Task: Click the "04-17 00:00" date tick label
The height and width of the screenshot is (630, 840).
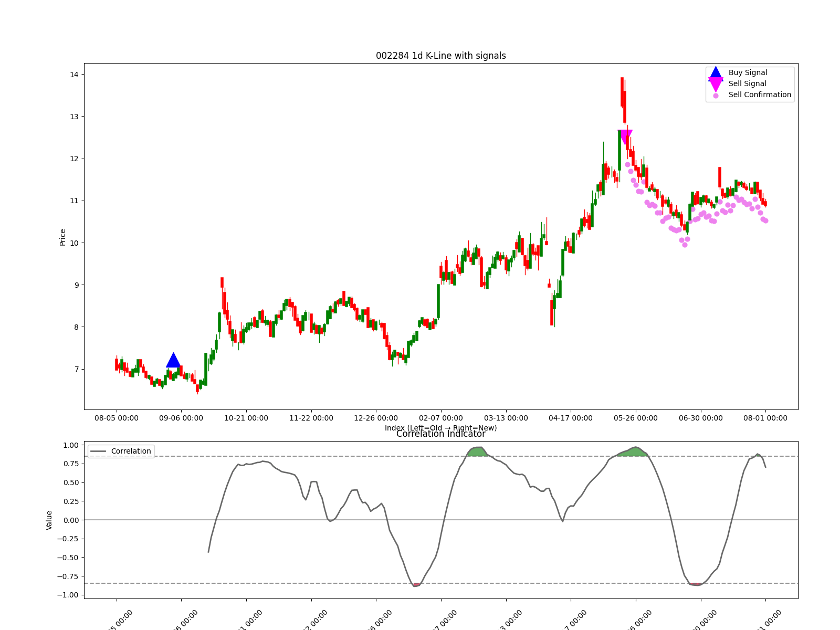Action: (571, 418)
